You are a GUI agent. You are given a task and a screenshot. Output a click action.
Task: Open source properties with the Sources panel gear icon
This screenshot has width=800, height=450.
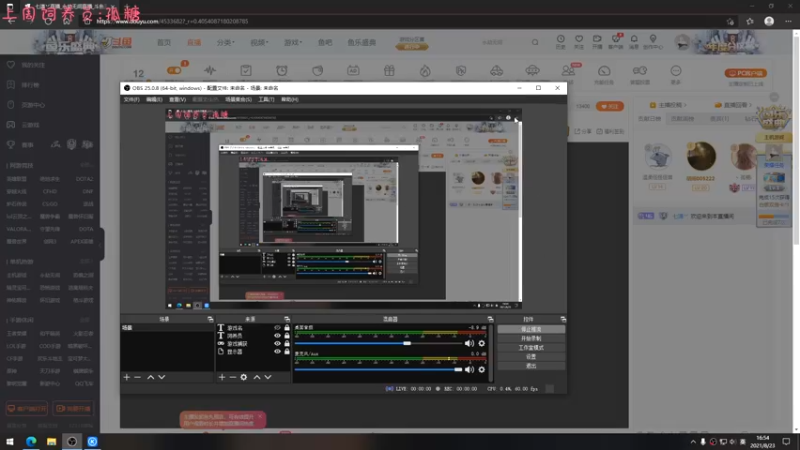(x=244, y=377)
